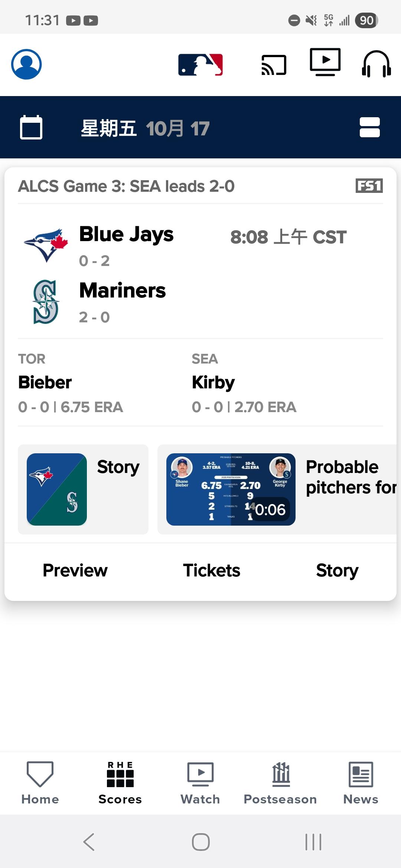The width and height of the screenshot is (401, 868).
Task: Open the Postseason tab
Action: (x=280, y=783)
